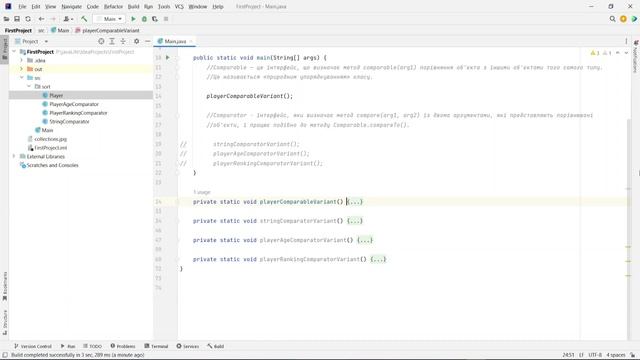Click the Stop icon in the toolbar
This screenshot has width=640, height=360.
(x=166, y=19)
